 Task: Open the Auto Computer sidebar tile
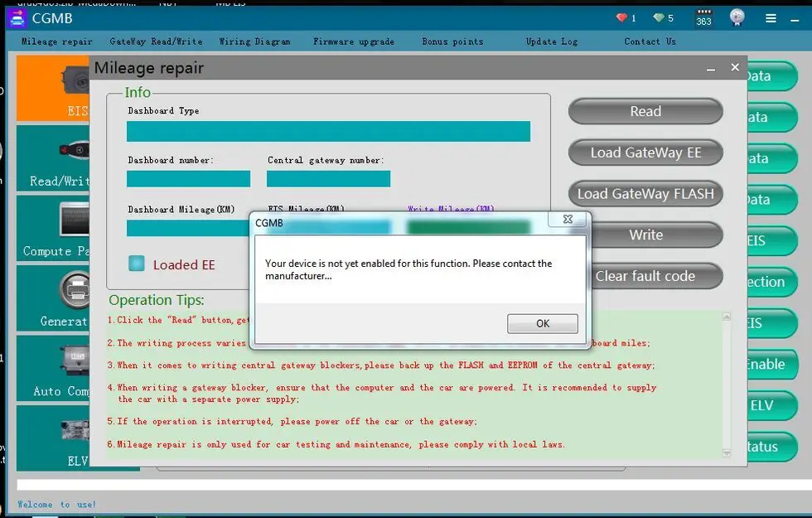tap(53, 368)
